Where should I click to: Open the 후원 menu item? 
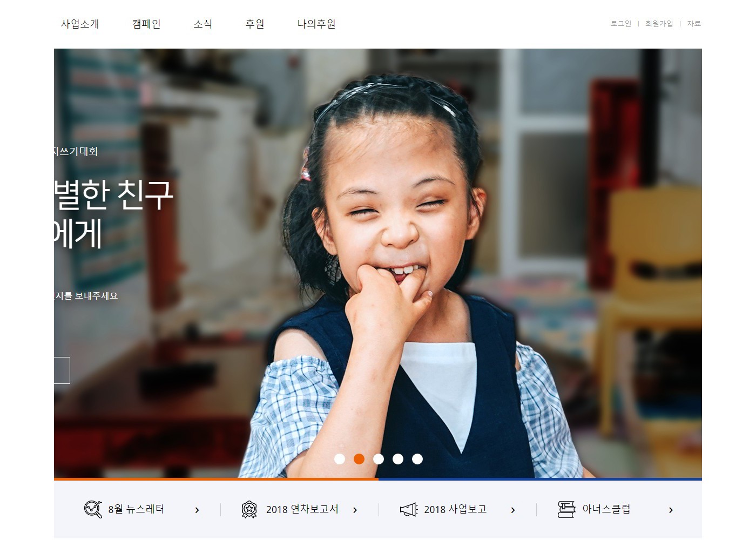coord(255,24)
